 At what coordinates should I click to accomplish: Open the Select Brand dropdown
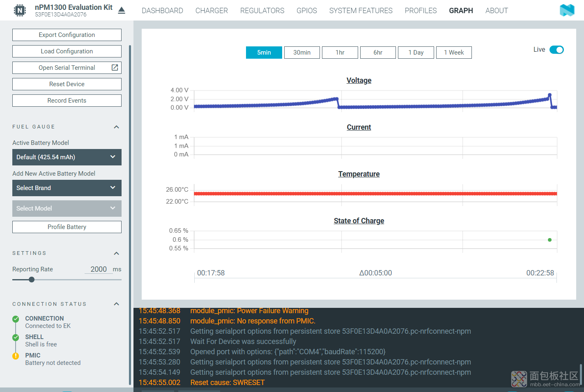(67, 188)
